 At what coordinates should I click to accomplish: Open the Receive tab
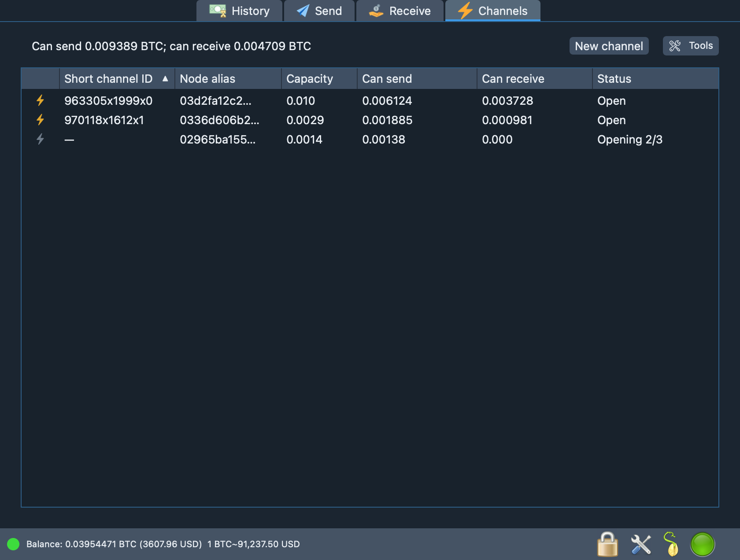(x=400, y=11)
